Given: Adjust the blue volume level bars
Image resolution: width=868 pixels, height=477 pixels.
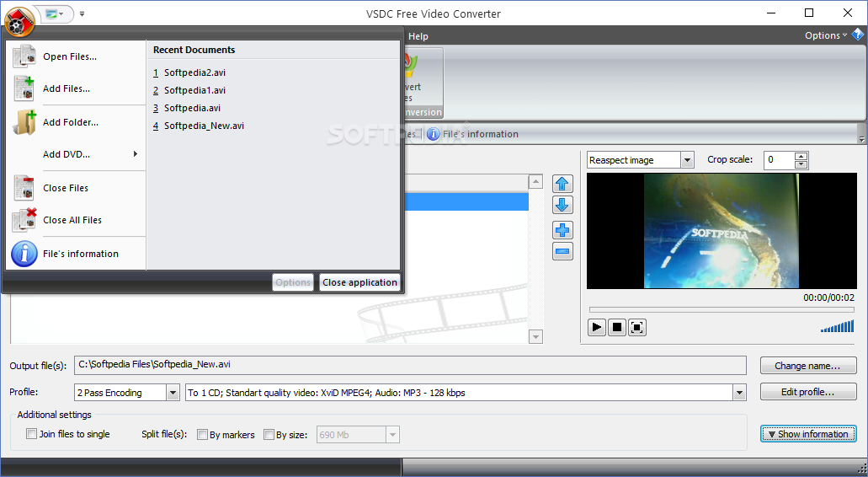Looking at the screenshot, I should point(837,327).
